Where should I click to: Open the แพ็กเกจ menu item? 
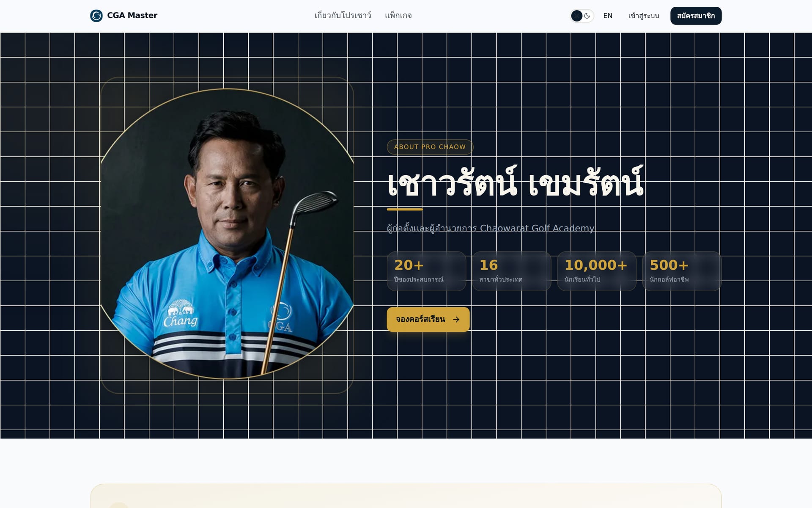[398, 16]
